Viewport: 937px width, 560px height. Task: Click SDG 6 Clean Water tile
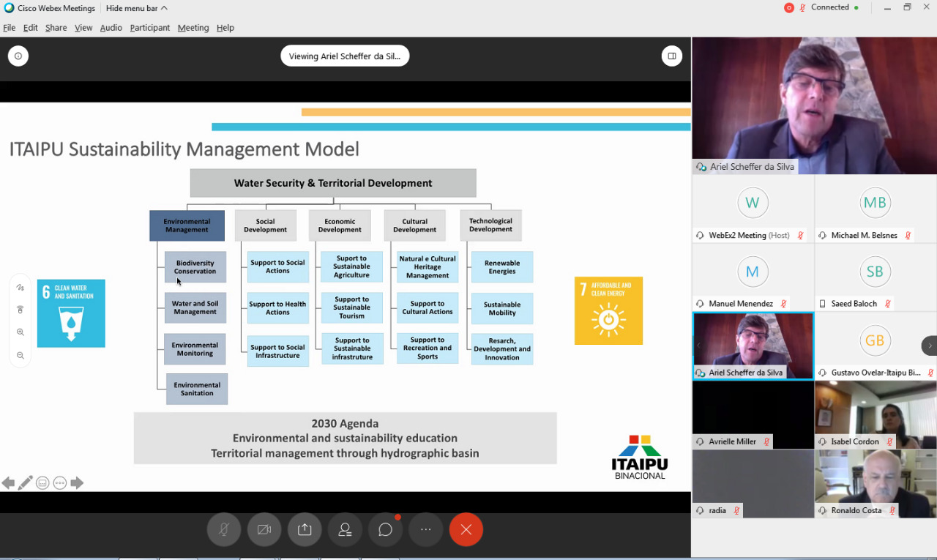coord(71,313)
